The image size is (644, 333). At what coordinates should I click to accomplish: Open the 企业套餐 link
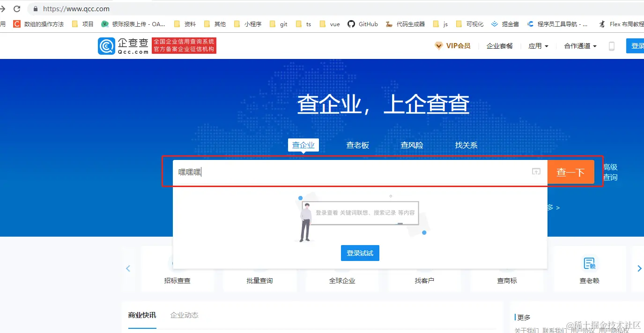pyautogui.click(x=500, y=46)
